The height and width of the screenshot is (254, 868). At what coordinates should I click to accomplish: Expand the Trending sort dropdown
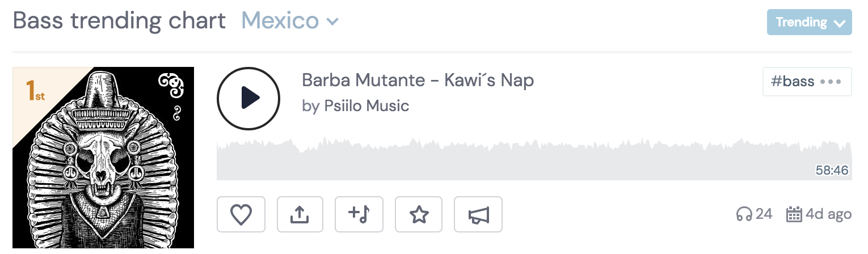[809, 23]
